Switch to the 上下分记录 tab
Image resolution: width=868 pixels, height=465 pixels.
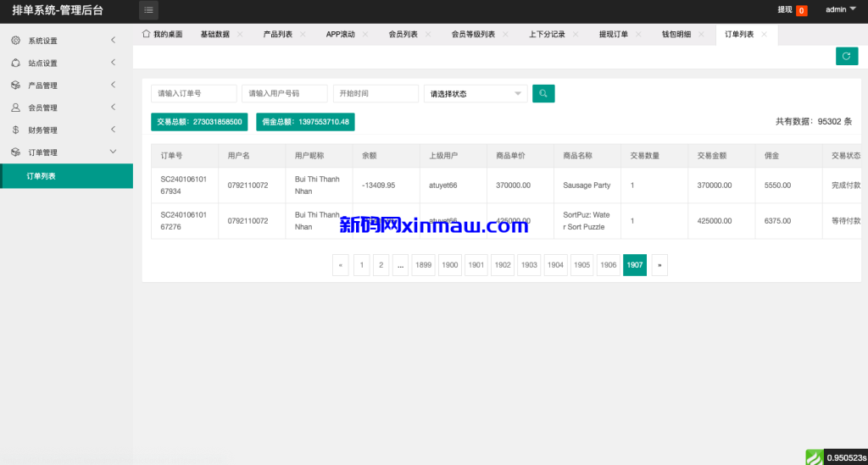tap(547, 34)
